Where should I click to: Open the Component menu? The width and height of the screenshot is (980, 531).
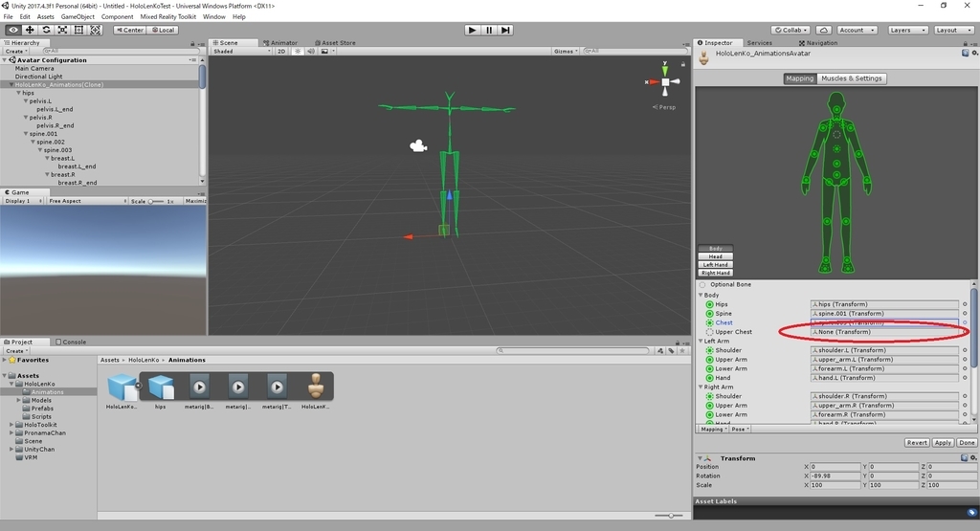pos(117,17)
